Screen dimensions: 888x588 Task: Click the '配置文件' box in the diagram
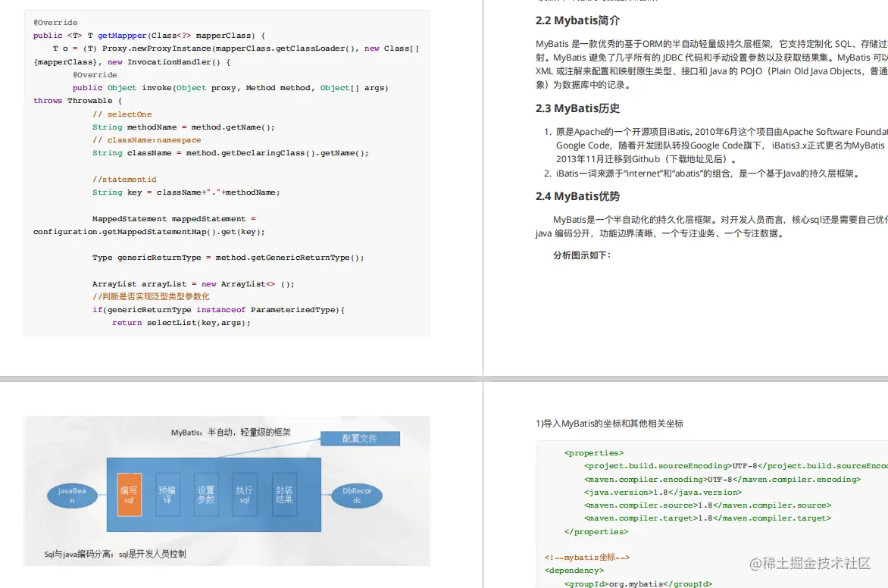[x=360, y=439]
